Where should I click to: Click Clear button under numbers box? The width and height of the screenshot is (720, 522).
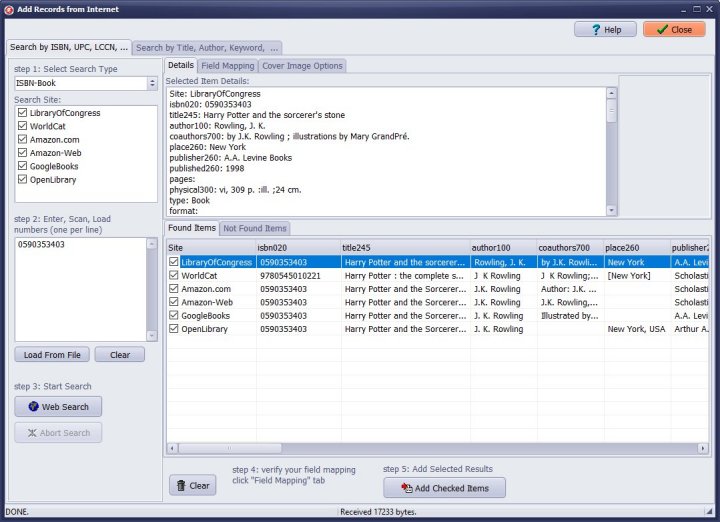120,354
